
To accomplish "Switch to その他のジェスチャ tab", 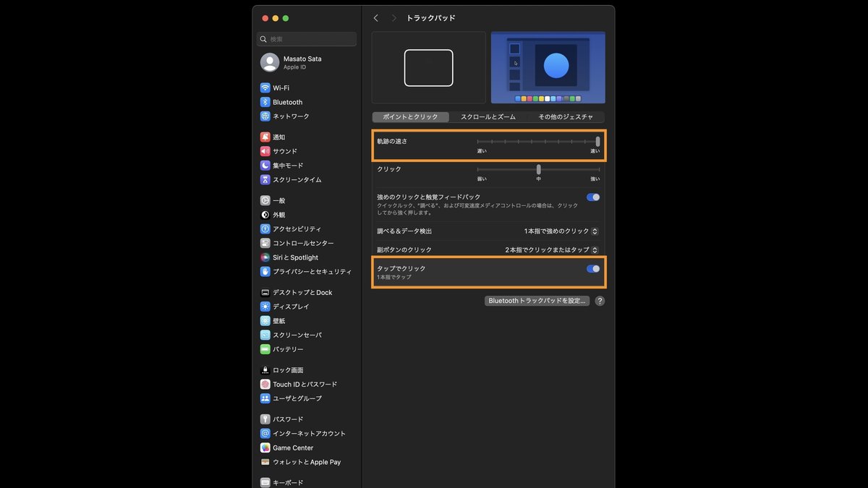I will coord(566,117).
